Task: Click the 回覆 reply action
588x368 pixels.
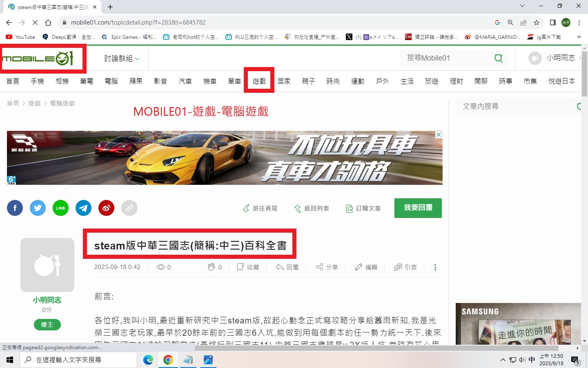Action: pyautogui.click(x=287, y=267)
